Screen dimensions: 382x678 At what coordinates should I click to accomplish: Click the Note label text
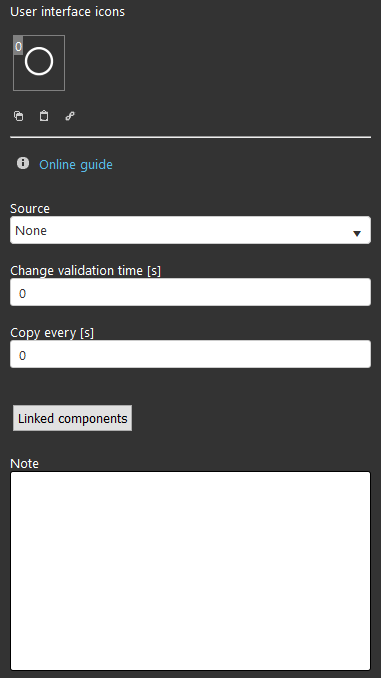coord(24,464)
